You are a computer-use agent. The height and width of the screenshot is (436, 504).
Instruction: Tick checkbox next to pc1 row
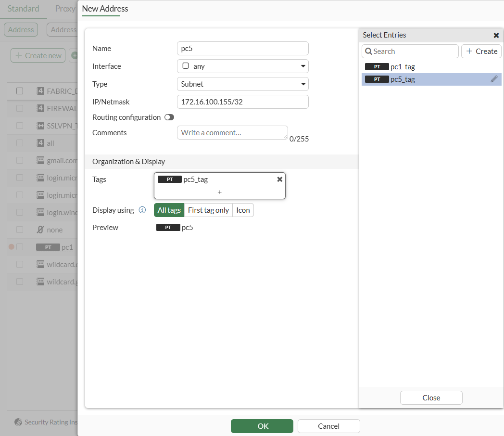click(x=20, y=247)
